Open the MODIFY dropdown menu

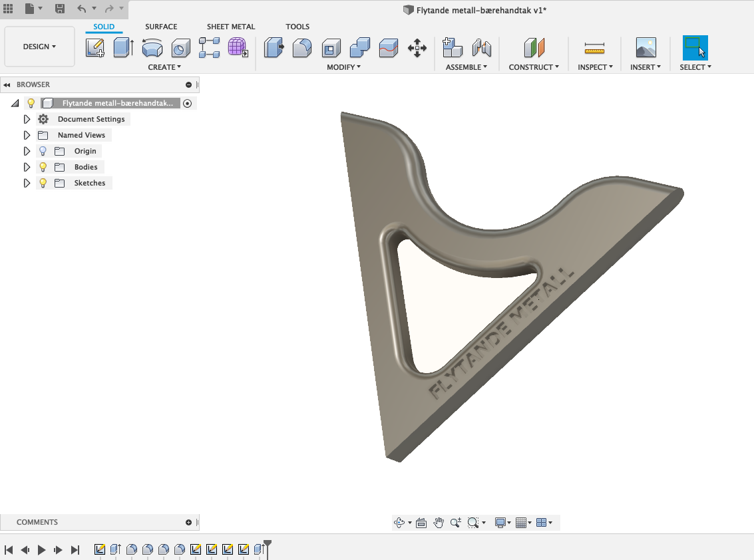(x=343, y=67)
